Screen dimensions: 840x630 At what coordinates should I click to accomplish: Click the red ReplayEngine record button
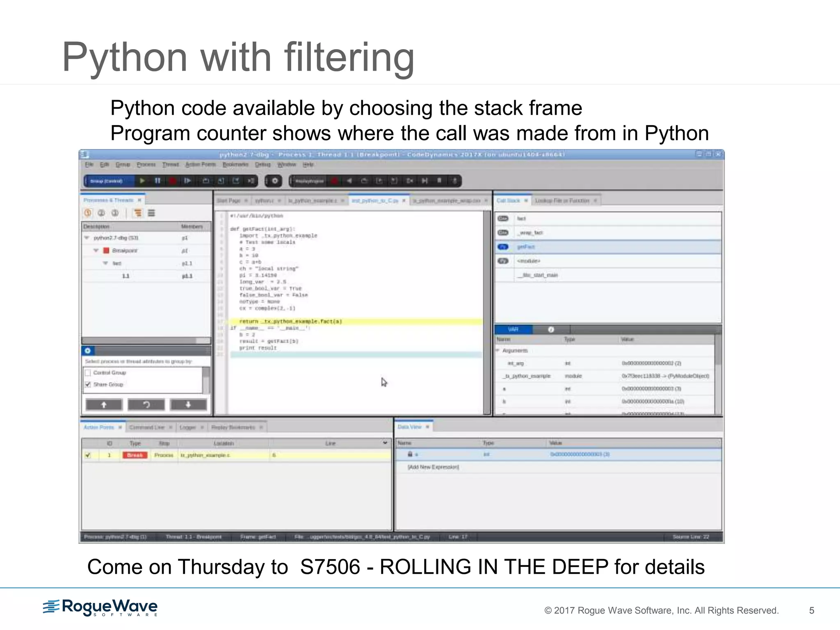click(335, 181)
